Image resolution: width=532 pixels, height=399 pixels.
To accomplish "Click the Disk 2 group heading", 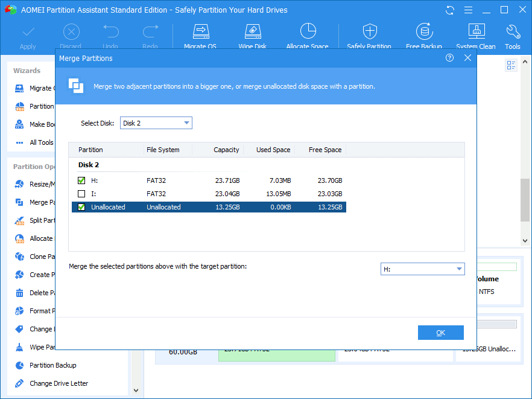I will click(89, 165).
